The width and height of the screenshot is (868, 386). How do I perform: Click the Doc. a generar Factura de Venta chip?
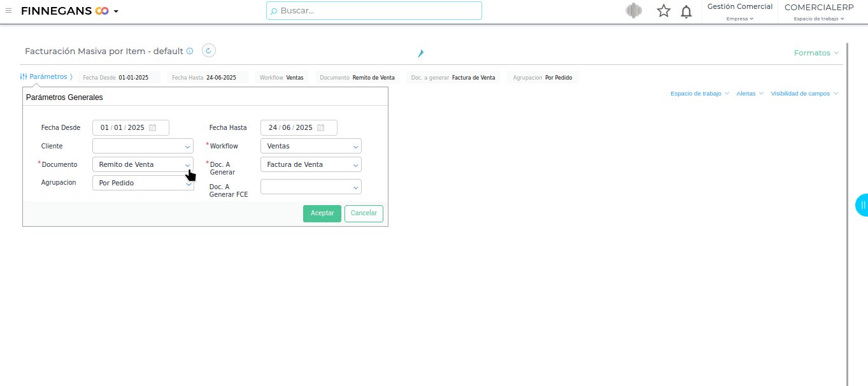[453, 78]
